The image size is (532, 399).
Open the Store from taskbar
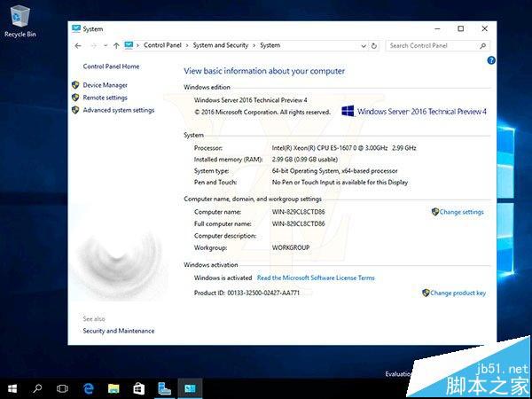point(139,388)
